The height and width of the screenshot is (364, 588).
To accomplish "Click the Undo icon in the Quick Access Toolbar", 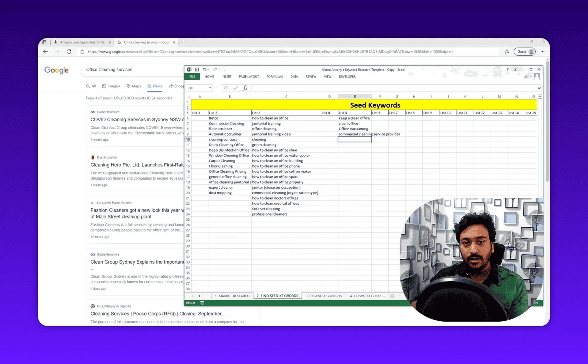I will tap(205, 70).
